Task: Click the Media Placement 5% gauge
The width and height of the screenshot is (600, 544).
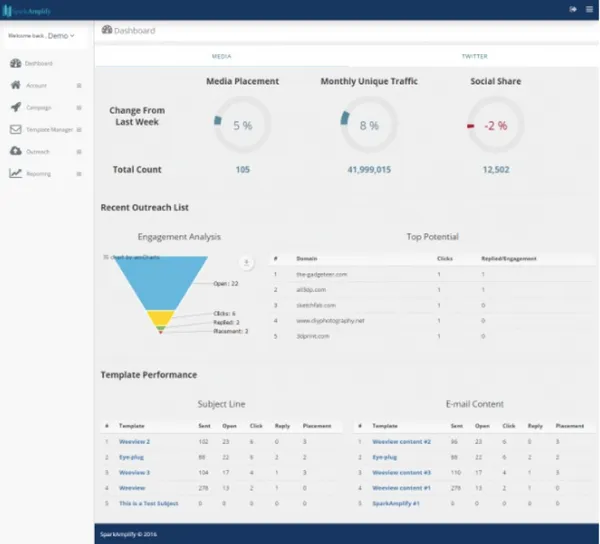Action: tap(243, 125)
